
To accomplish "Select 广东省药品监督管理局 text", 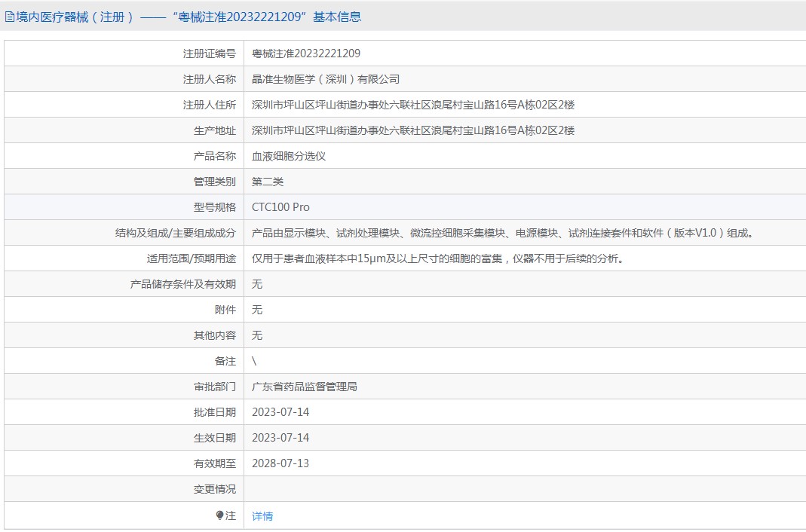I will 305,387.
